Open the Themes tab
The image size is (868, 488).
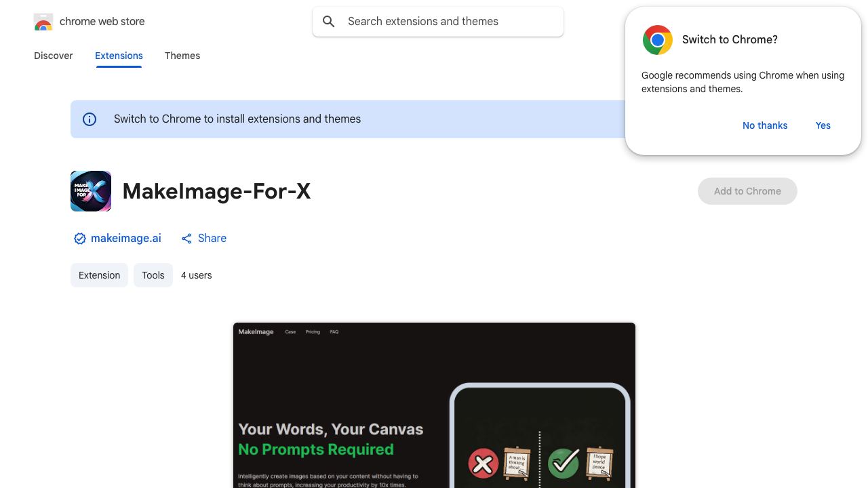coord(182,56)
